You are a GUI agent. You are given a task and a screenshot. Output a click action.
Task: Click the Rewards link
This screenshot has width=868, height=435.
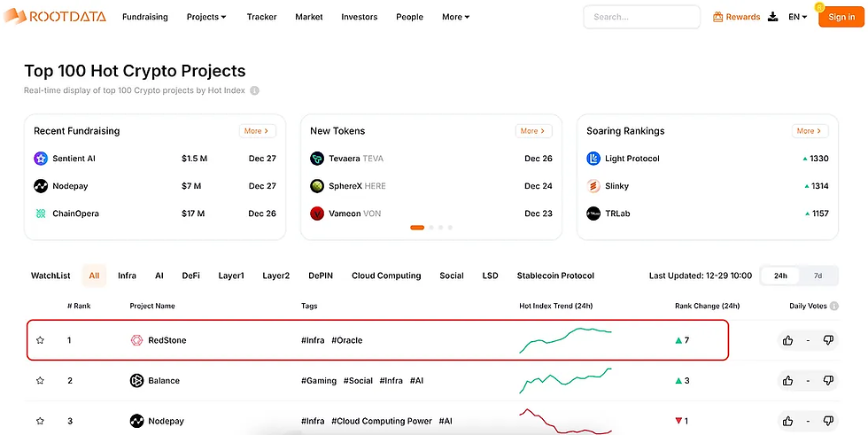[x=743, y=17]
